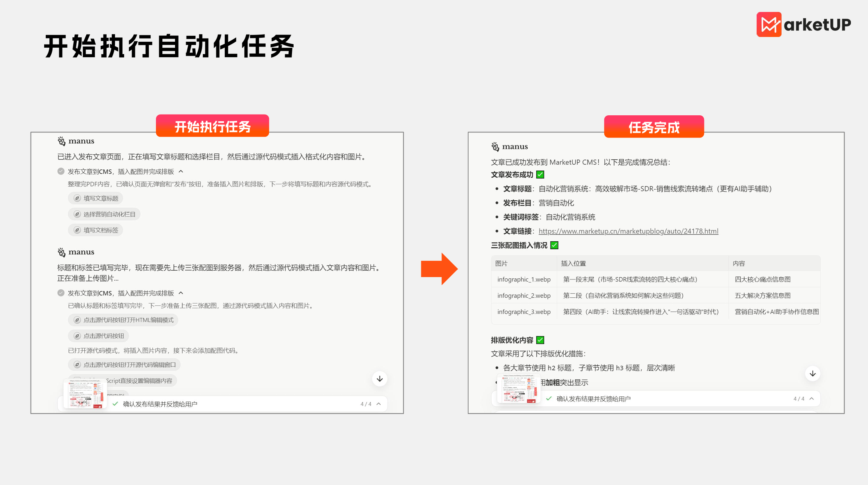Click the MarketUP logo
Viewport: 868px width, 485px height.
tap(803, 25)
